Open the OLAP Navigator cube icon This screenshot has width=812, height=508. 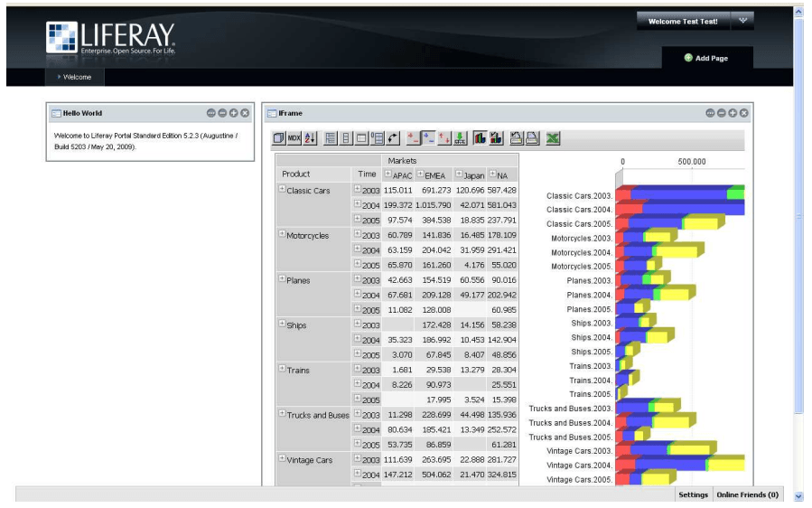pyautogui.click(x=280, y=138)
